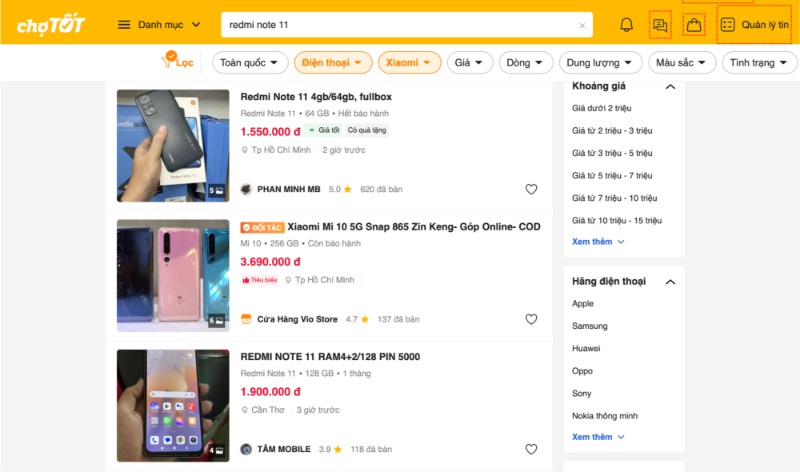Select Nokia thông minh brand

click(605, 416)
